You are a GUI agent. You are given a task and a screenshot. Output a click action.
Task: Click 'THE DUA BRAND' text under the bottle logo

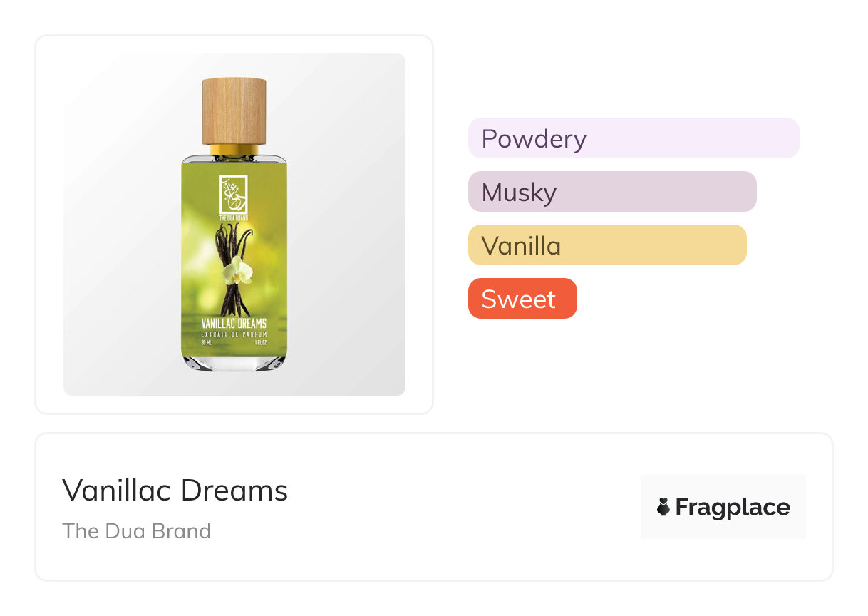233,217
